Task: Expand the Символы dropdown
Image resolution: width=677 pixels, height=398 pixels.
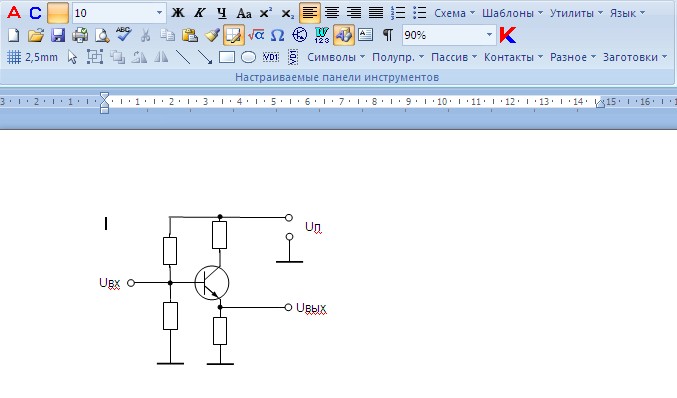Action: 336,57
